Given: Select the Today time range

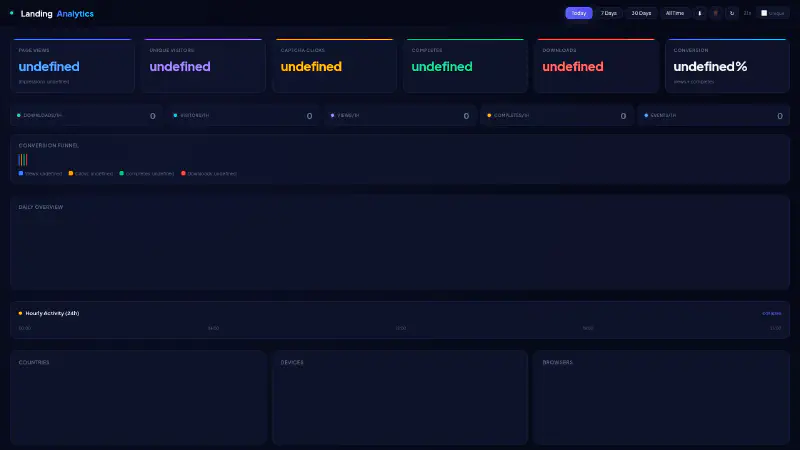Looking at the screenshot, I should (579, 13).
